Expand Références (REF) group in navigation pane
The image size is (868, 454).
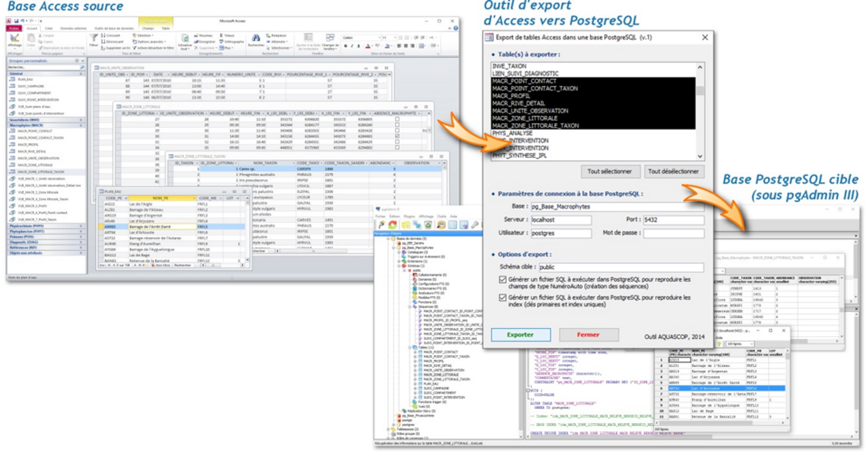click(x=81, y=248)
